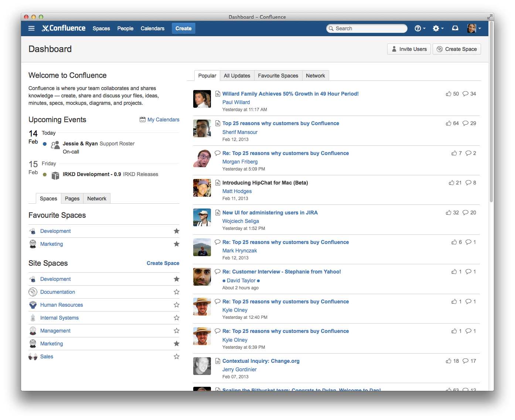The height and width of the screenshot is (420, 515).
Task: Favourite the Human Resources space
Action: [x=177, y=305]
